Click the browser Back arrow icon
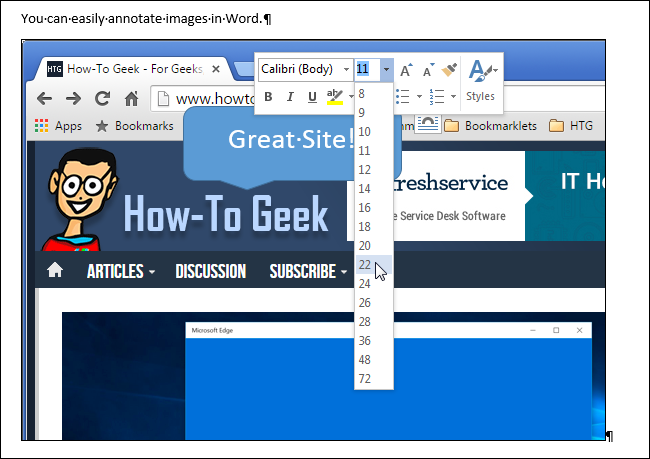 44,99
